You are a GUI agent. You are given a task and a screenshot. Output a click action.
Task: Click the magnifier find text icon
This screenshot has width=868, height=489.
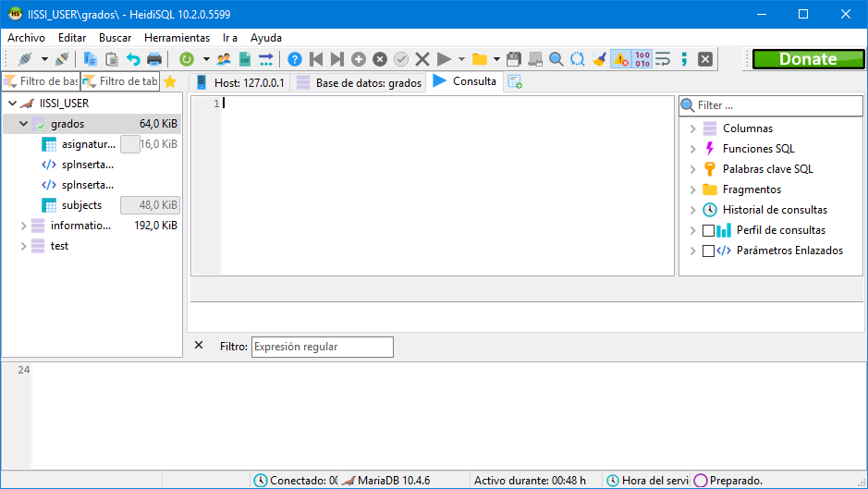[556, 59]
